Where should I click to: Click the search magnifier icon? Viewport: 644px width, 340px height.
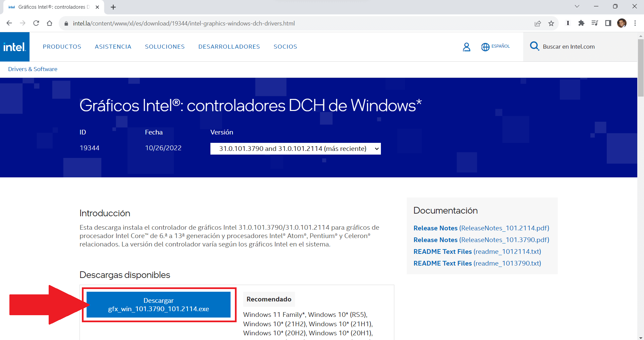point(534,46)
